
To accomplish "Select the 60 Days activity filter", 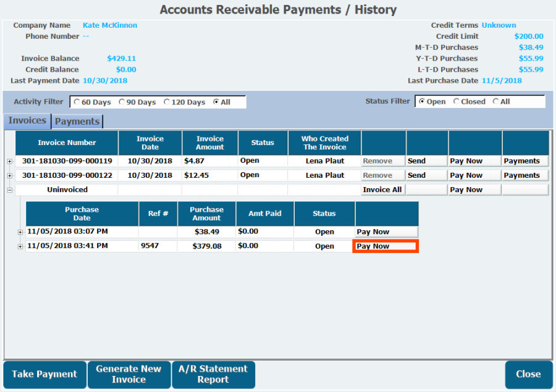I will (x=77, y=102).
